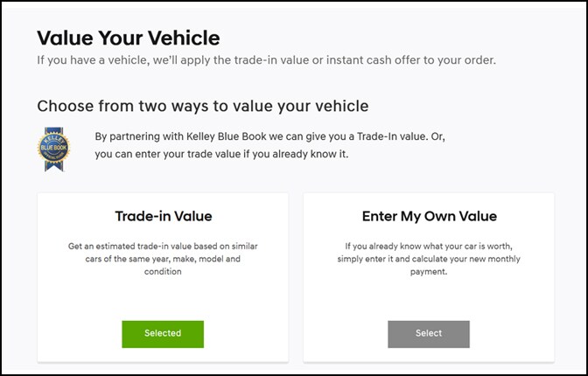Click the word condition in the Trade-in card
Screen dimensions: 588x376
(x=163, y=271)
